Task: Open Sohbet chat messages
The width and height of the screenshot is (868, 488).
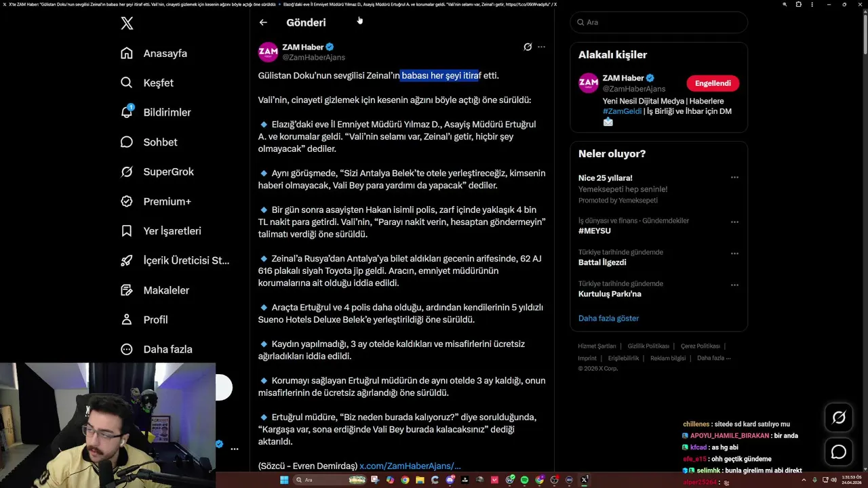Action: point(149,142)
